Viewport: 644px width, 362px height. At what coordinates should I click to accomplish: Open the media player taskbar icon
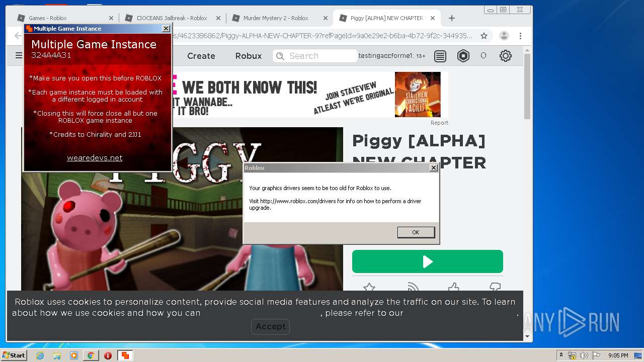[x=74, y=355]
